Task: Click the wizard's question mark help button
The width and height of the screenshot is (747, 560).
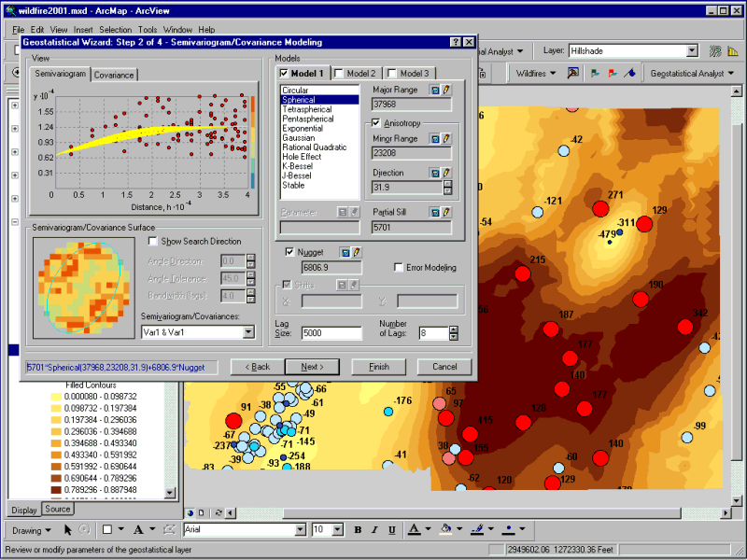Action: click(456, 42)
